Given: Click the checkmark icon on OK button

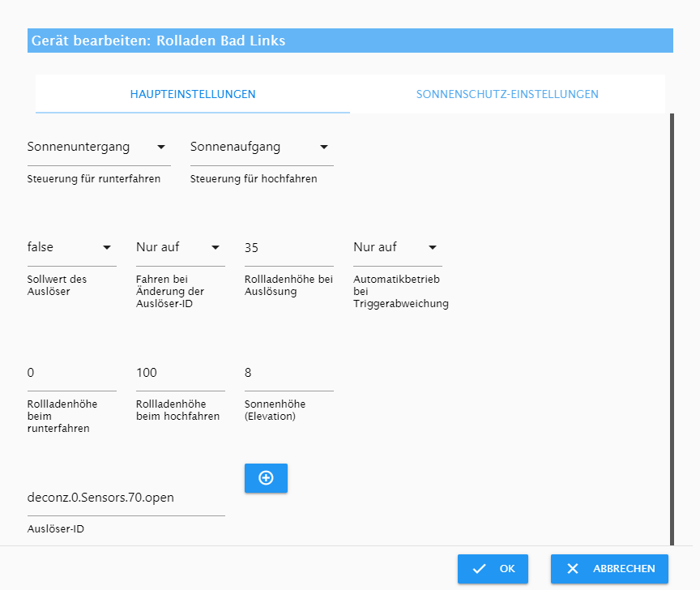Looking at the screenshot, I should (479, 569).
